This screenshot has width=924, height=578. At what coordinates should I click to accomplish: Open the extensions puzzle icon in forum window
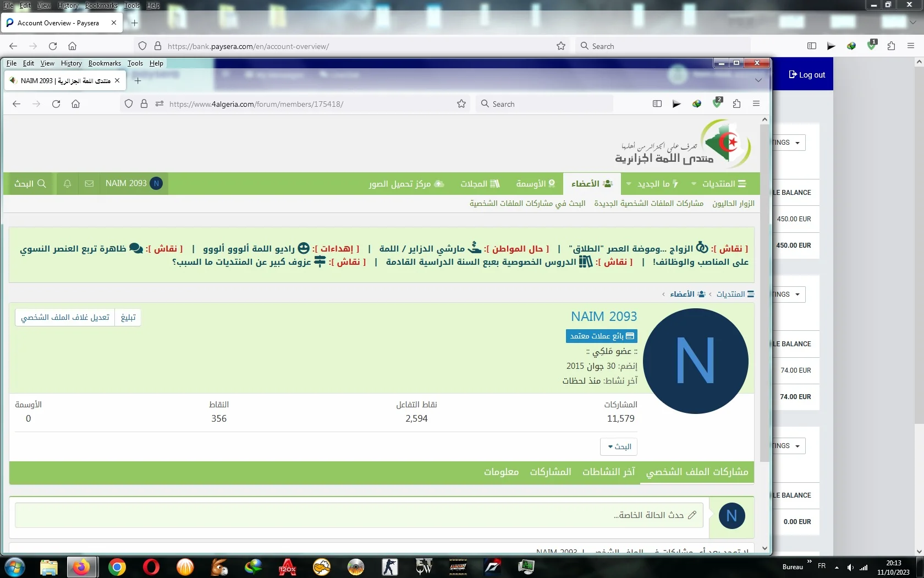click(x=737, y=104)
